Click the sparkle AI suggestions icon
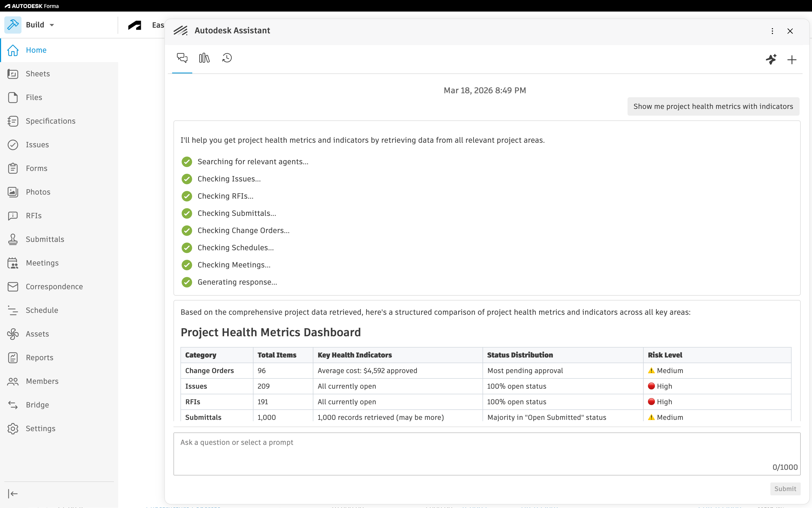The image size is (812, 508). (771, 59)
